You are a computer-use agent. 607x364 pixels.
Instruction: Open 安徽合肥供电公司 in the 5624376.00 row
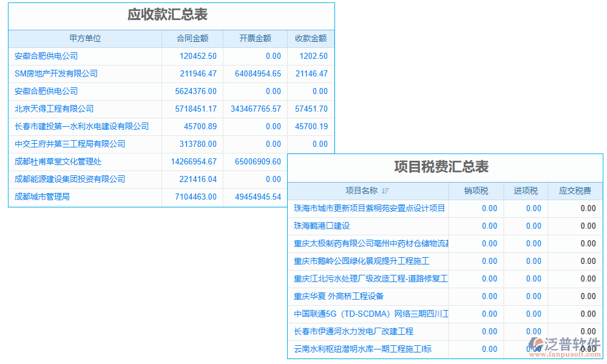pos(46,91)
